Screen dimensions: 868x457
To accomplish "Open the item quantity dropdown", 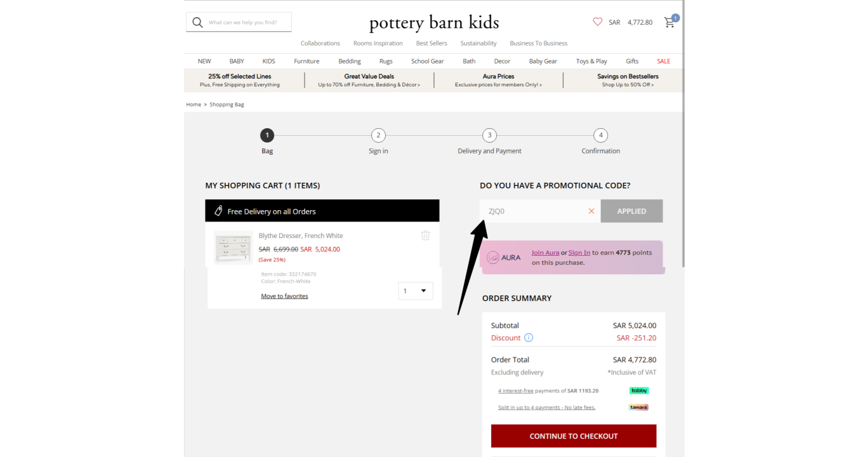I will coord(416,291).
